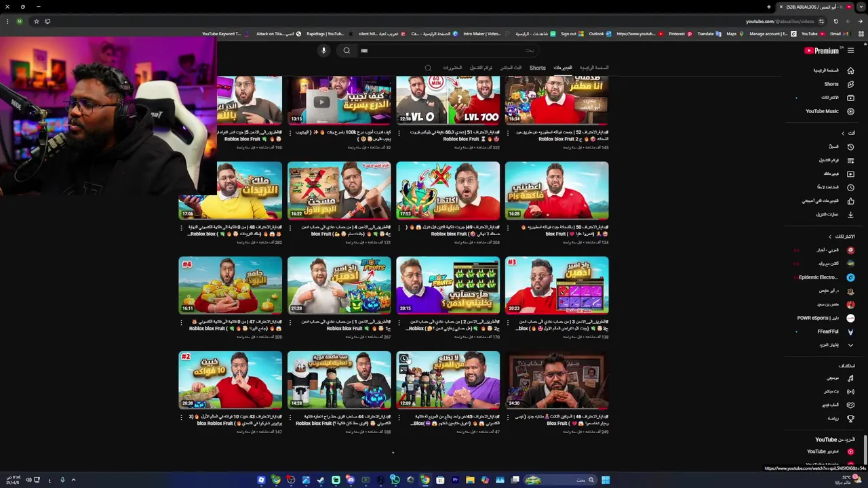Open File Explorer from the taskbar
Screen dimensions: 868x488
[x=470, y=480]
